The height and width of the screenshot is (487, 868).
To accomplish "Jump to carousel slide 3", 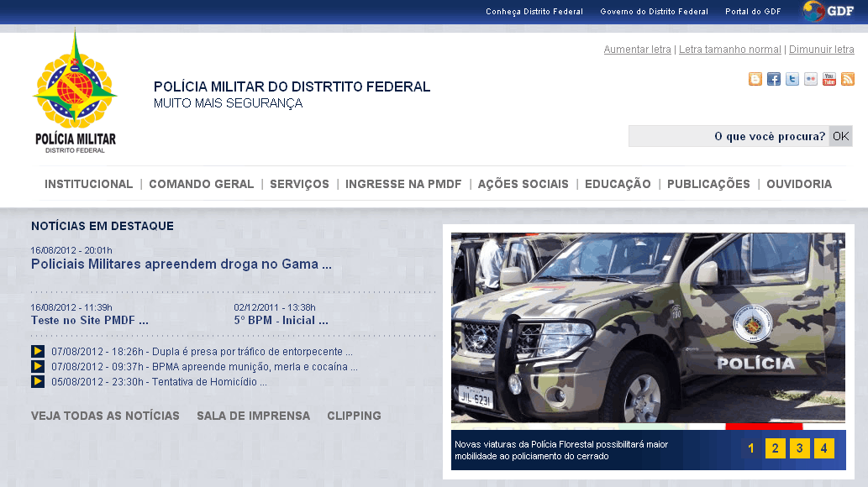I will (x=798, y=448).
